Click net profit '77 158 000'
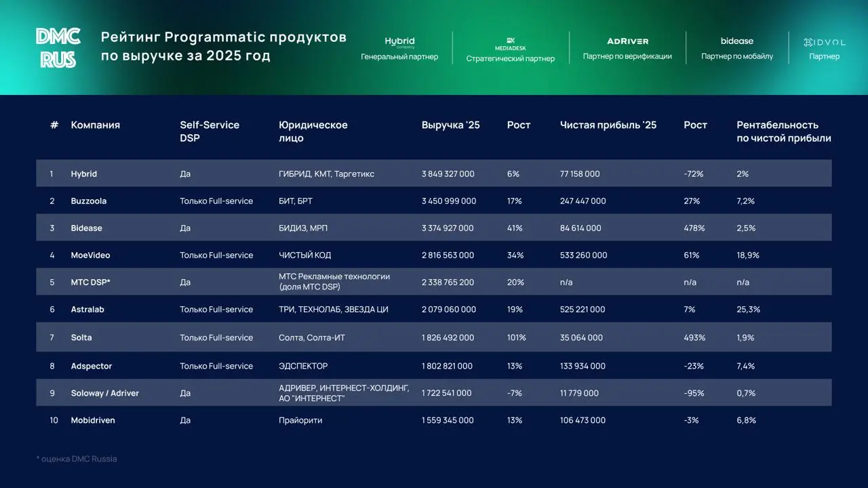The image size is (868, 488). click(580, 174)
